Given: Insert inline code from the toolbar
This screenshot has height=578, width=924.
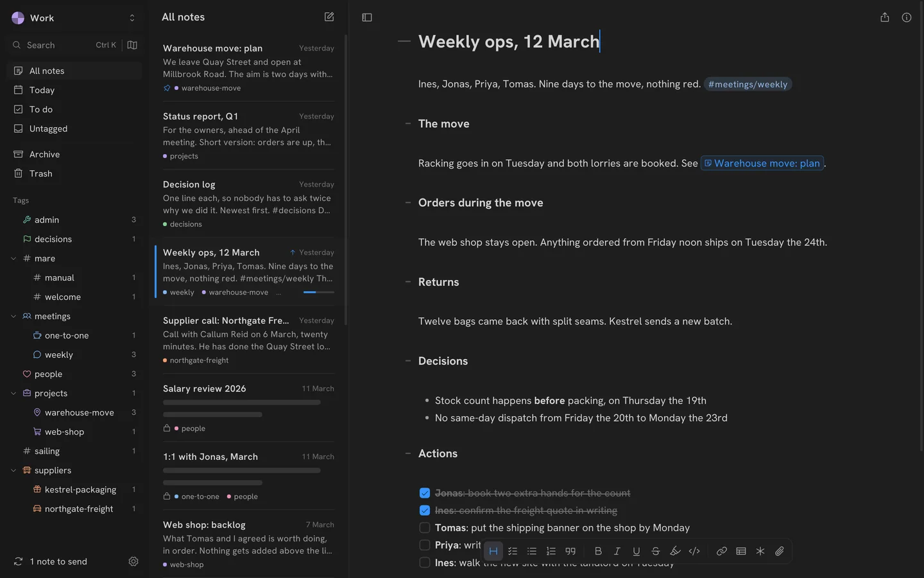Looking at the screenshot, I should point(694,551).
